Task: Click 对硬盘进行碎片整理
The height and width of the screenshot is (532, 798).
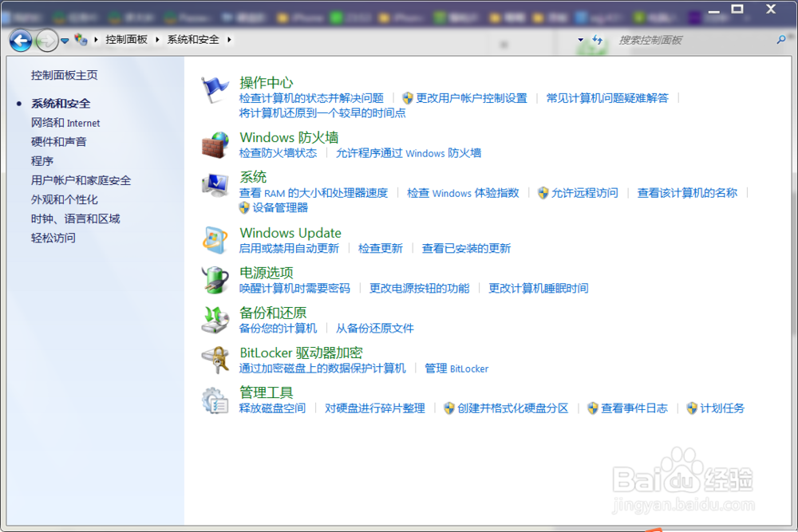Action: [x=374, y=408]
